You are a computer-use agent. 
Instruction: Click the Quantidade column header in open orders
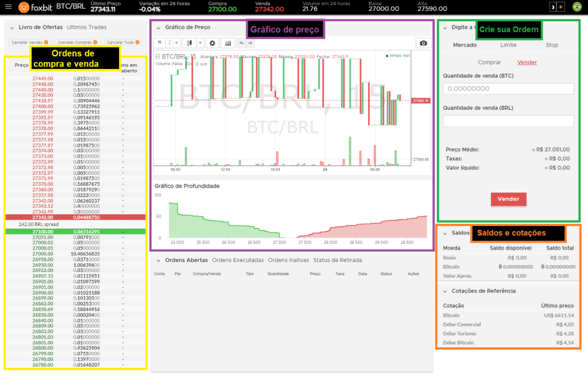tap(278, 274)
